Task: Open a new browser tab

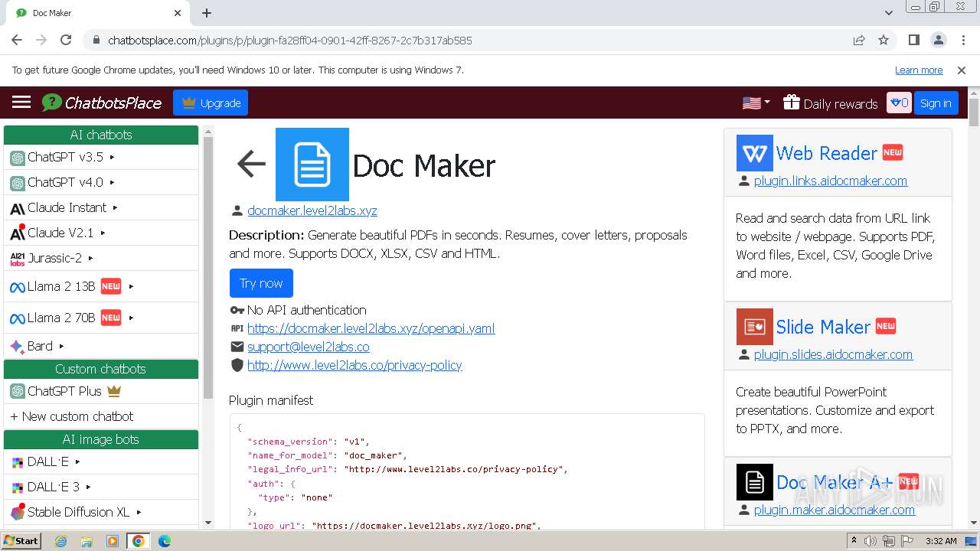Action: click(207, 13)
